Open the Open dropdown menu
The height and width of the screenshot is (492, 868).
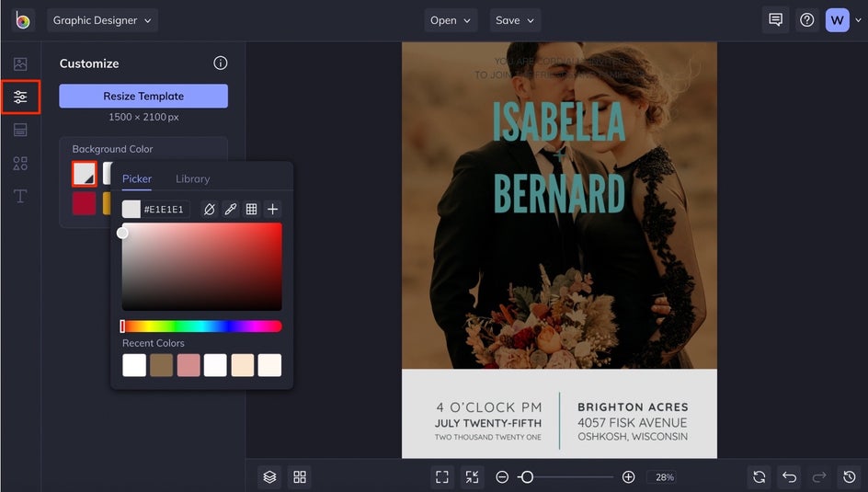pos(451,20)
